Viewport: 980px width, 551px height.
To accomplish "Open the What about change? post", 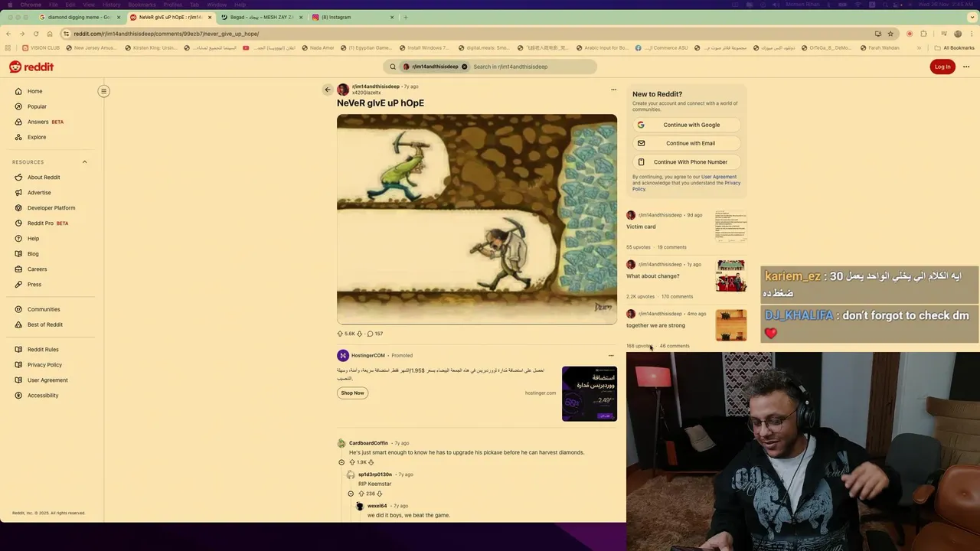I will point(653,276).
